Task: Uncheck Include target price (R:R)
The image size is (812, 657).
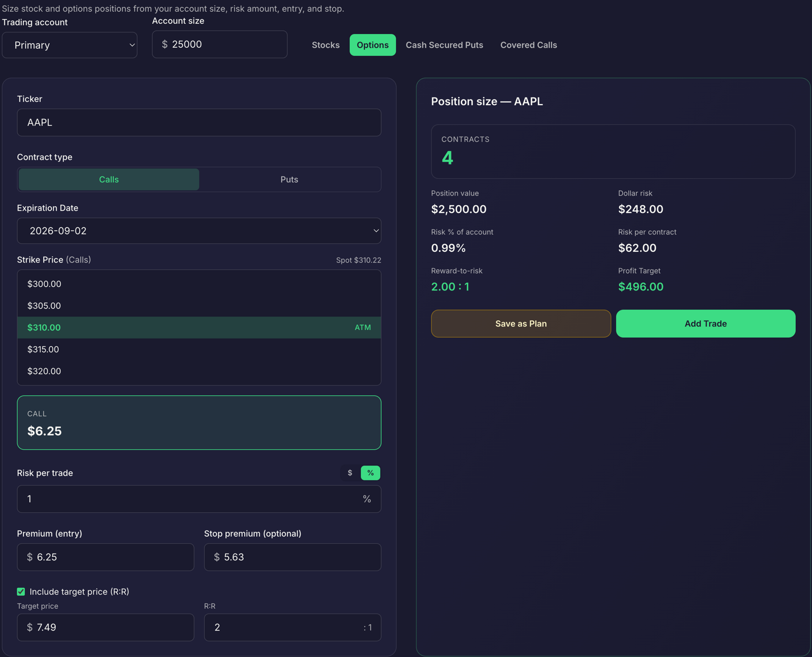Action: click(x=21, y=592)
